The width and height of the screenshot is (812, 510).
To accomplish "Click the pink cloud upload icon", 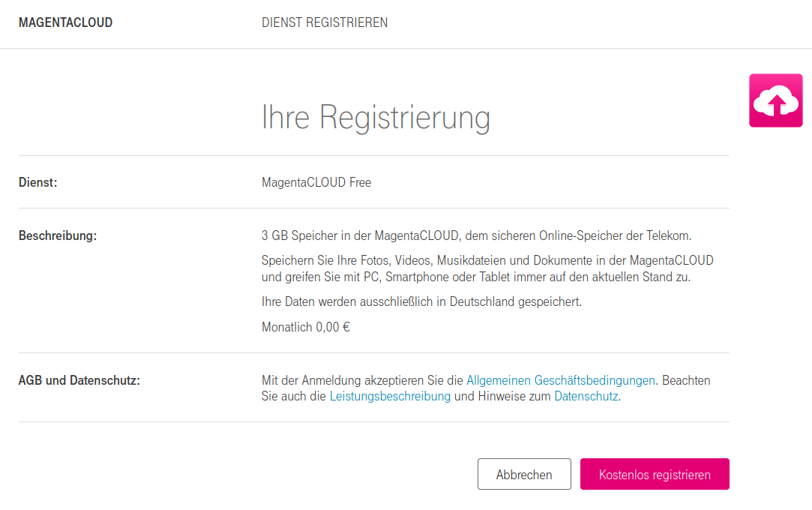I will point(775,100).
